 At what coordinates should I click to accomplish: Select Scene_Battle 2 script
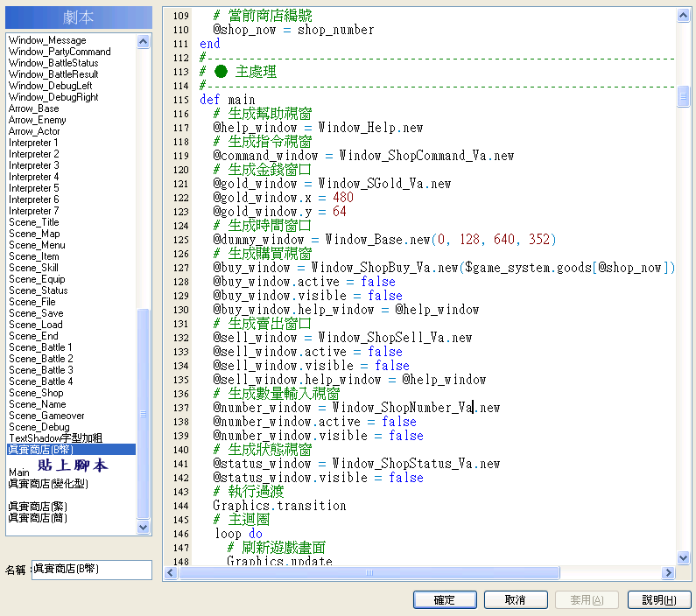41,359
